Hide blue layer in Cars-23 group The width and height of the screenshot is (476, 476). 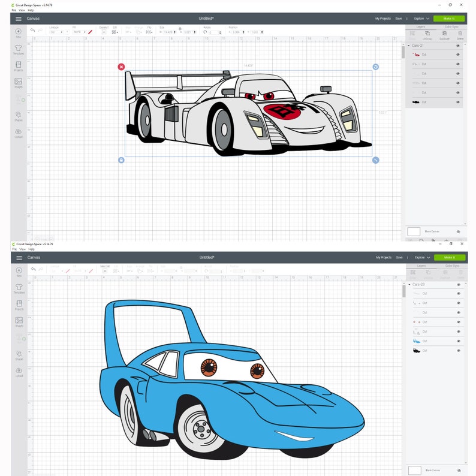click(x=459, y=341)
